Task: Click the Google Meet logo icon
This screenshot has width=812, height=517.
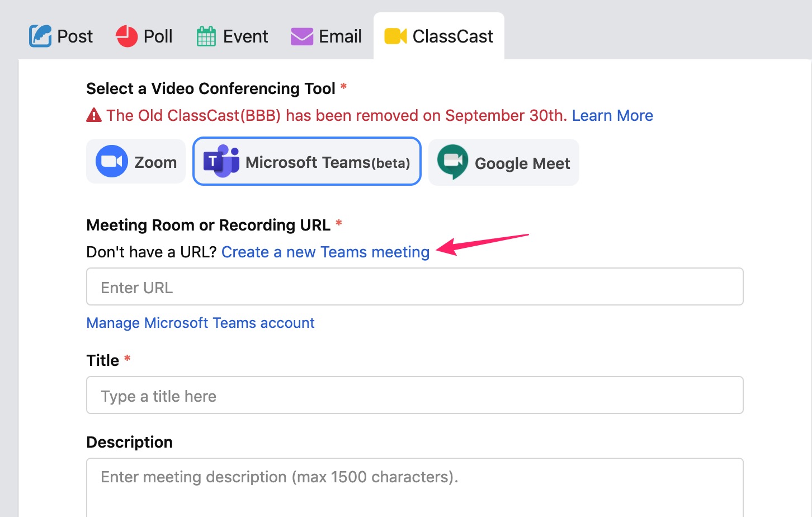Action: 452,162
